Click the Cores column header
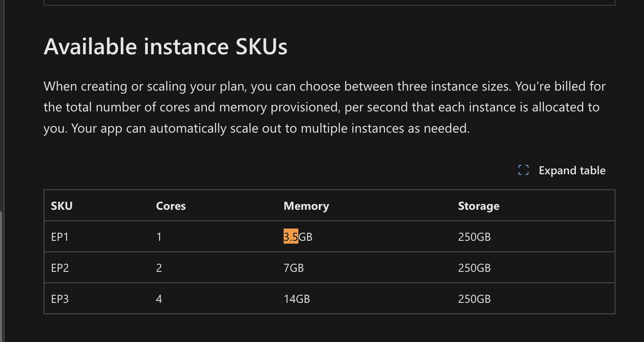644x342 pixels. [171, 206]
